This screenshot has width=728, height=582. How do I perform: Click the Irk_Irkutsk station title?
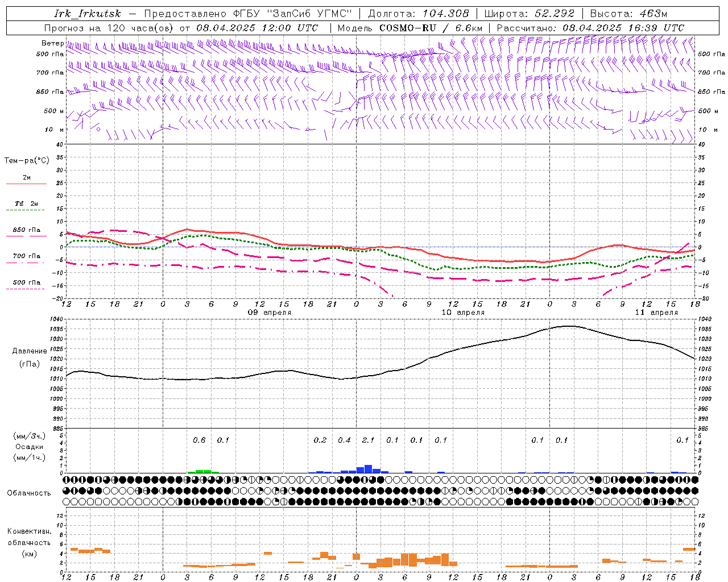(x=88, y=14)
